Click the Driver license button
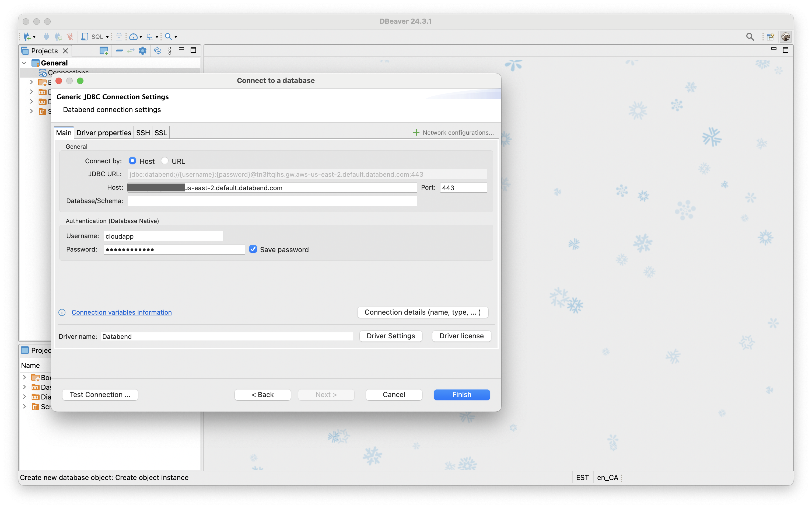Image resolution: width=812 pixels, height=508 pixels. click(x=461, y=336)
